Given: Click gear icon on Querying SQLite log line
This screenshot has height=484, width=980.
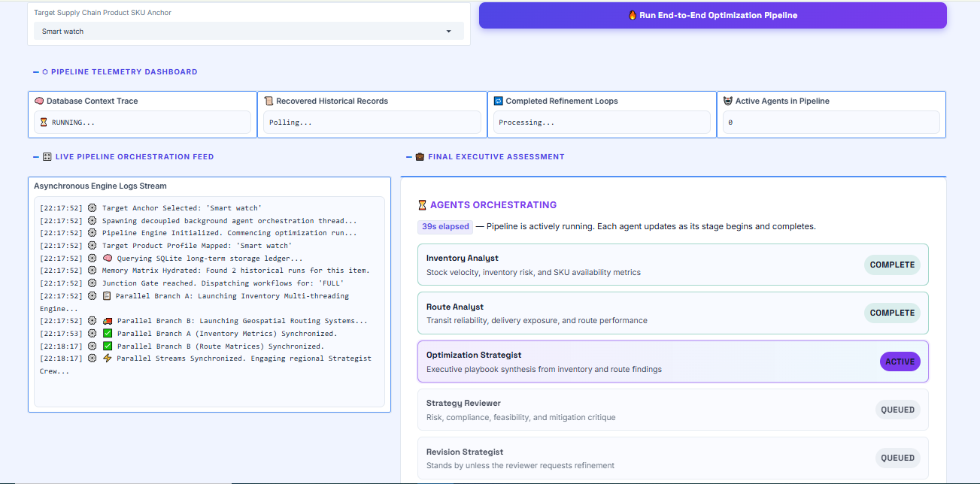Looking at the screenshot, I should coord(93,259).
